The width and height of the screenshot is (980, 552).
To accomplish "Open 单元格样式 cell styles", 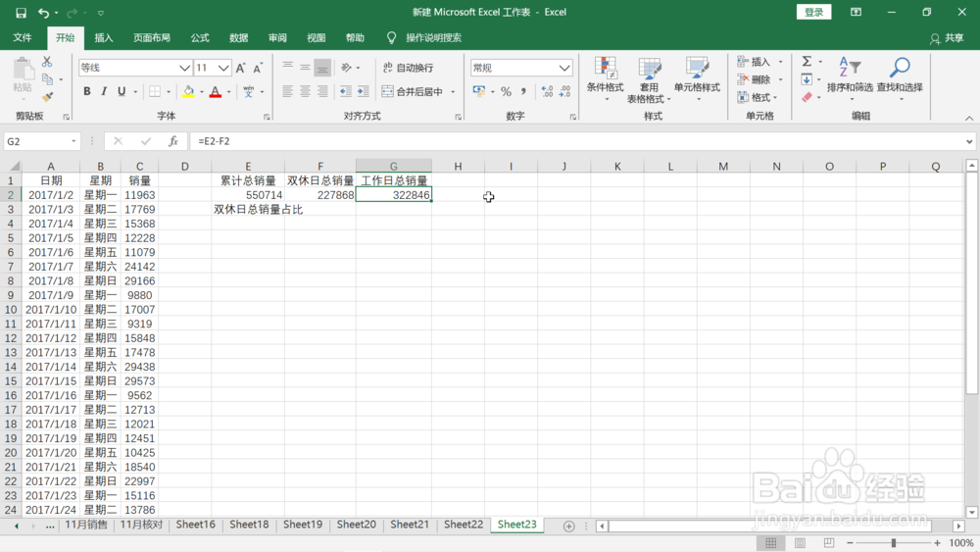I will coord(697,79).
